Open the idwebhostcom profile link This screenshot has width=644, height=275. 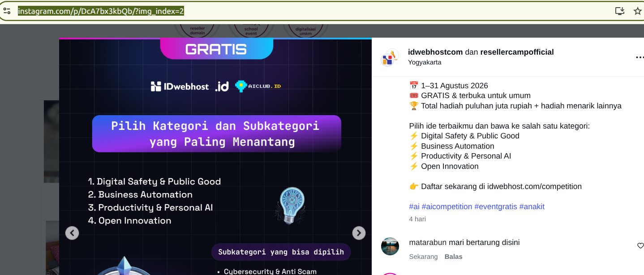(435, 52)
